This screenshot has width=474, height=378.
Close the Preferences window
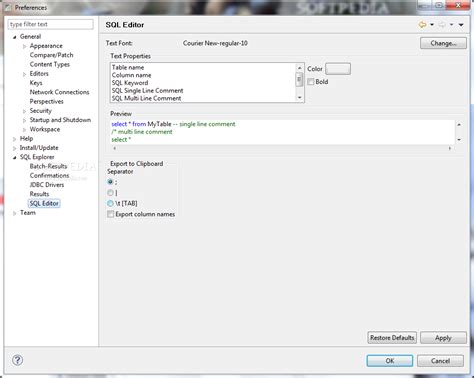coord(458,5)
